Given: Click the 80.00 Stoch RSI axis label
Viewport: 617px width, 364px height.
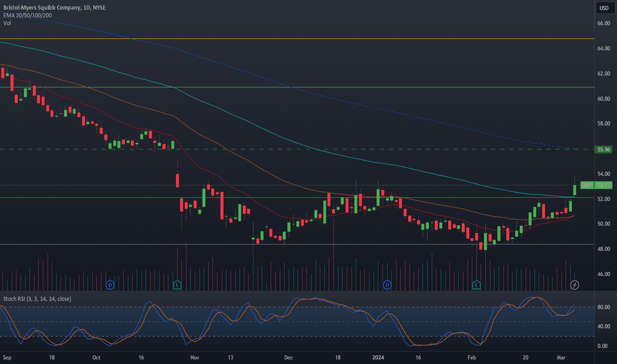Looking at the screenshot, I should pos(604,307).
